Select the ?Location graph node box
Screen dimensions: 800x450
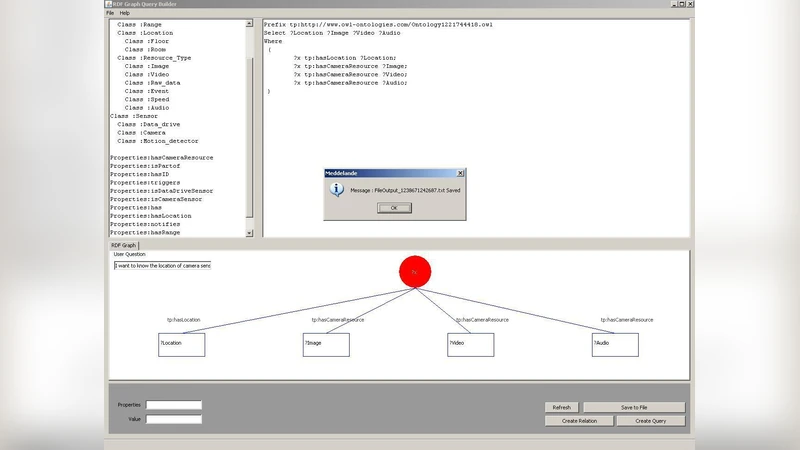coord(181,344)
